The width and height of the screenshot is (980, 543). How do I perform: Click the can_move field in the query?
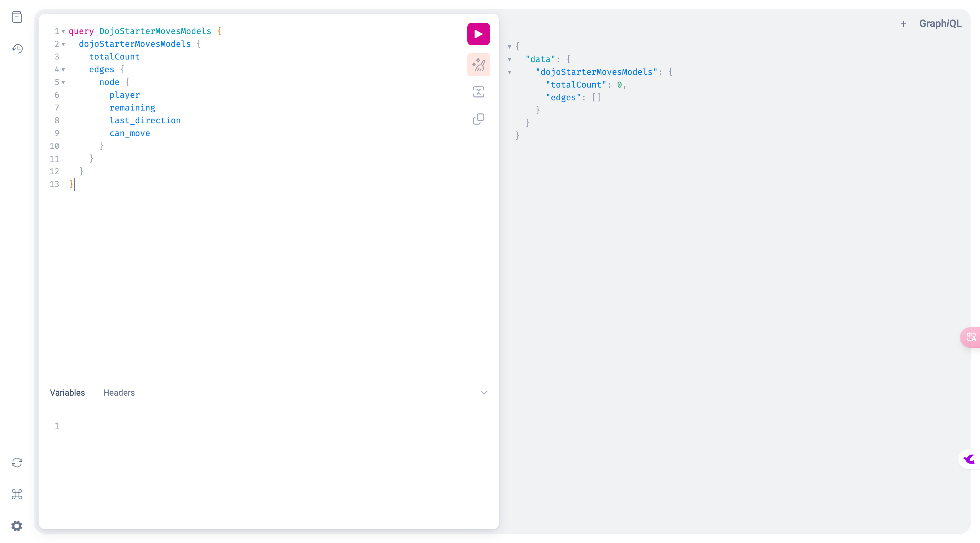130,133
